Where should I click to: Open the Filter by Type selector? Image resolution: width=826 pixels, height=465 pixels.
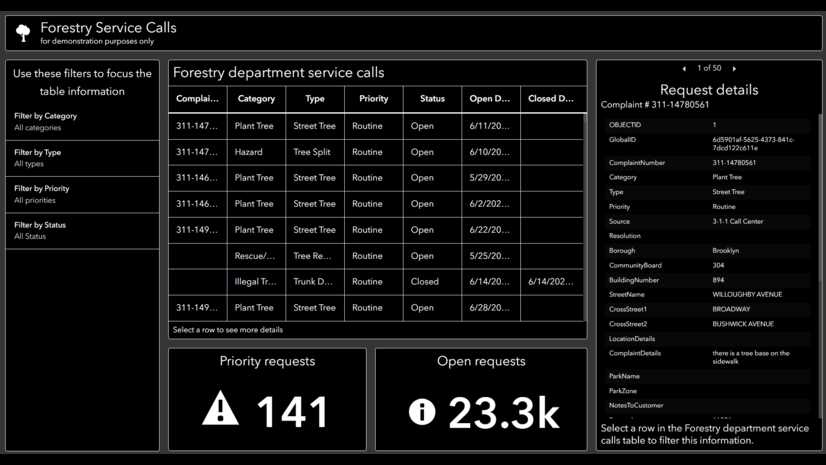[82, 158]
